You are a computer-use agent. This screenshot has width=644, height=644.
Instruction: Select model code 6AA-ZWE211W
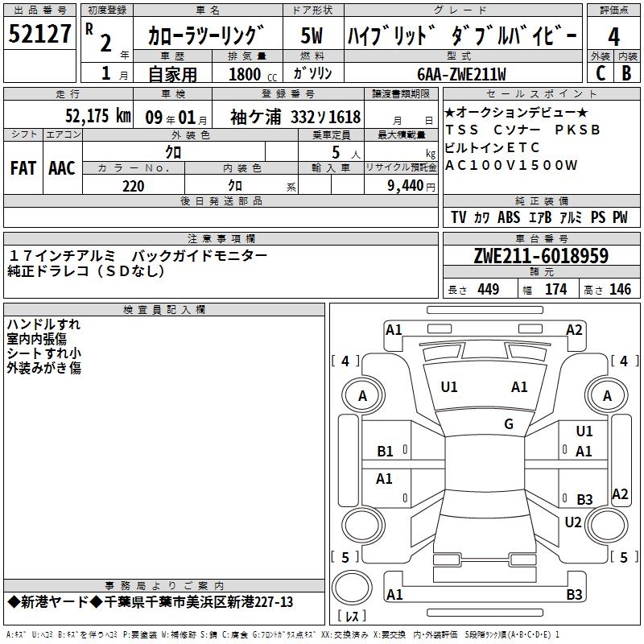(x=461, y=74)
